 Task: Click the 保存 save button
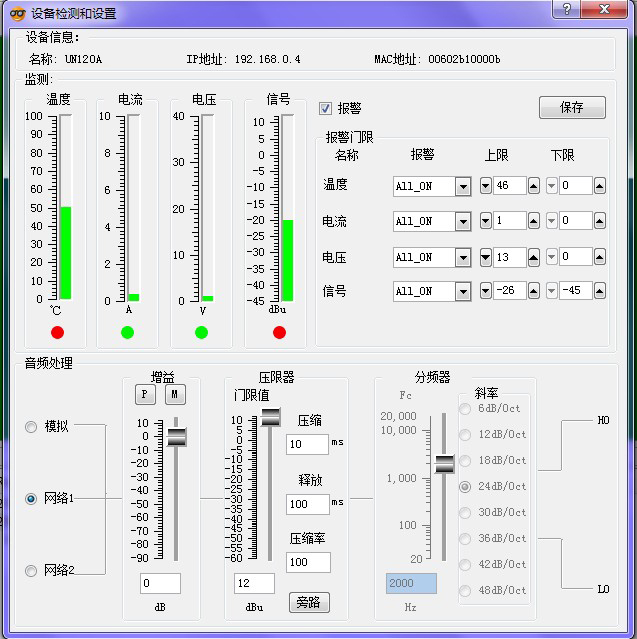click(x=572, y=108)
